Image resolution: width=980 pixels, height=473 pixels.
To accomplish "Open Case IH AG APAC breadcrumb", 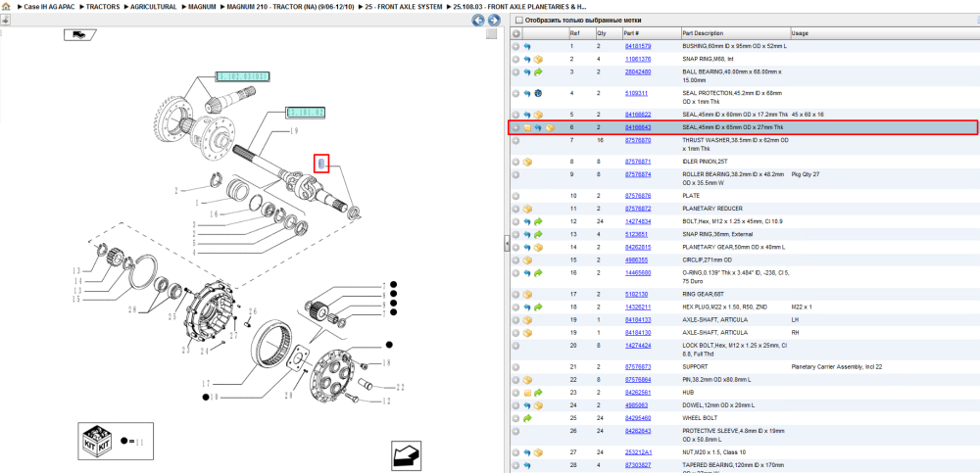I will (49, 6).
